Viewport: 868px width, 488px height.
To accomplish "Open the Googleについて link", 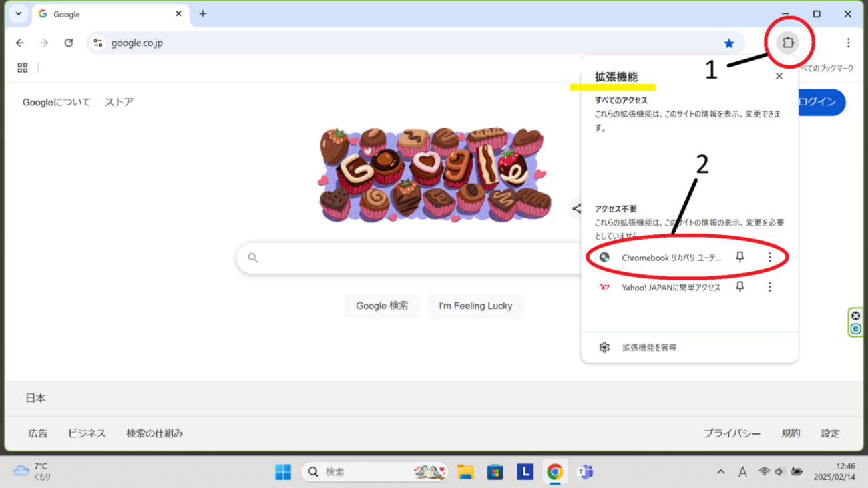I will point(57,102).
